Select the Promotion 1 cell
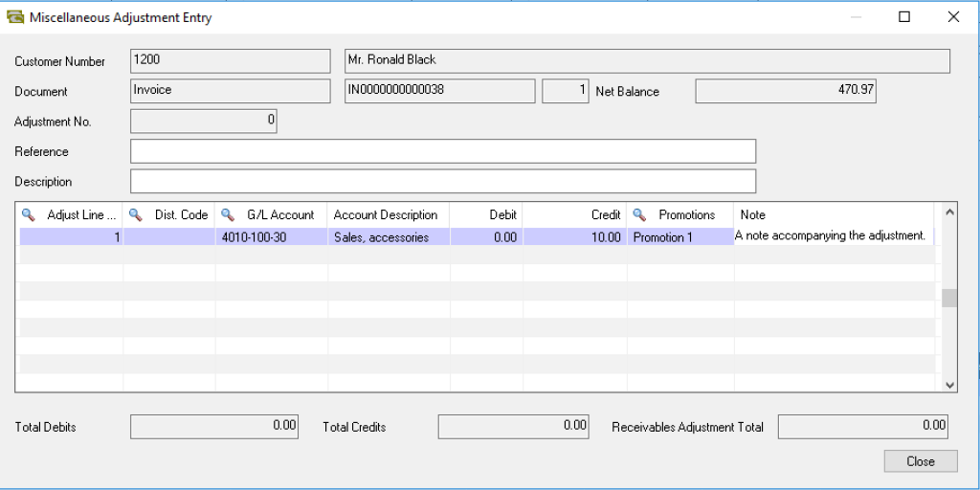 (680, 237)
